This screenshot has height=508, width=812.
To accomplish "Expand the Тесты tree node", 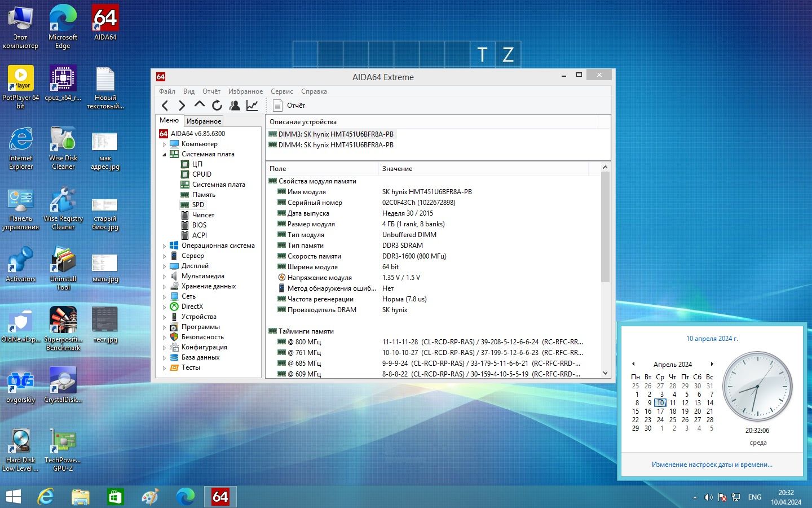I will pos(165,367).
